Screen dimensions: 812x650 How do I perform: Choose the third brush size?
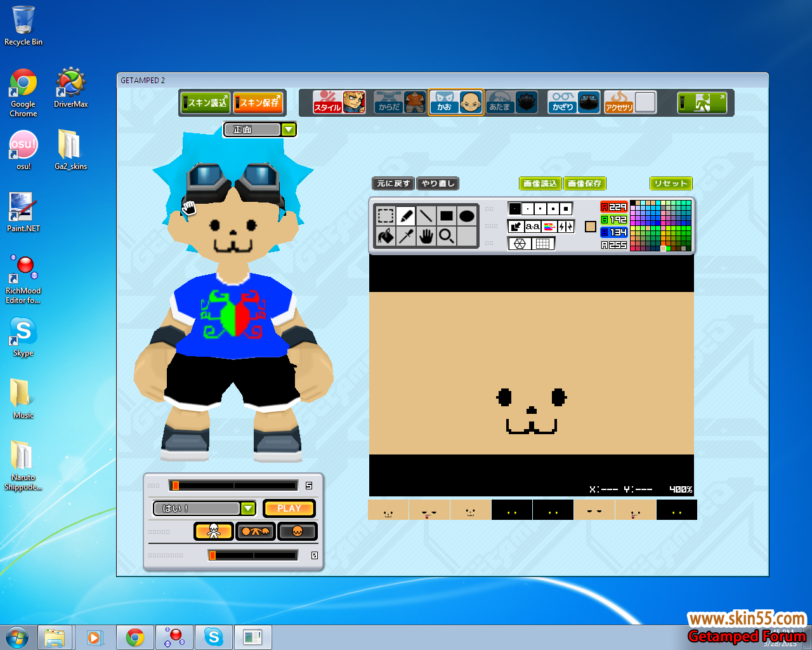click(540, 208)
